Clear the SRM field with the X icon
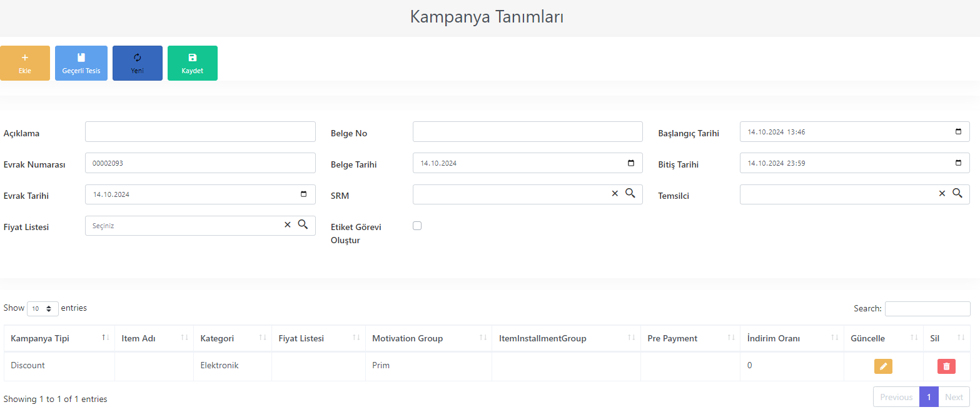 click(x=615, y=194)
